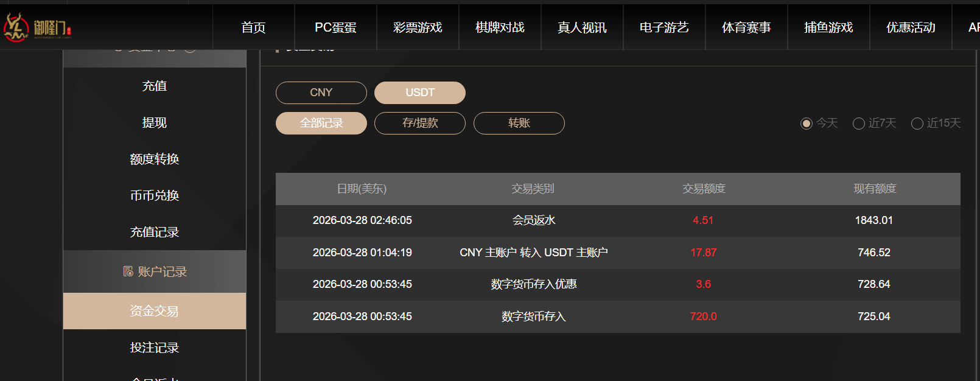This screenshot has height=381, width=980.
Task: Select the 今天 date filter
Action: point(819,123)
